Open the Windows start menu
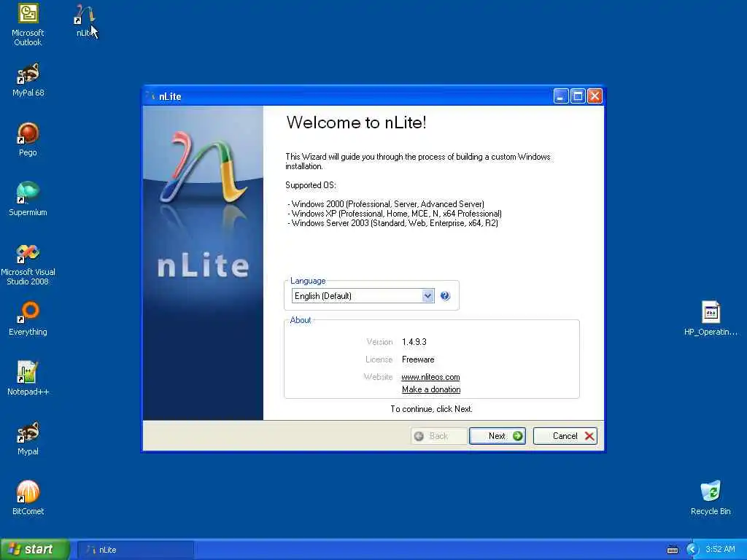Viewport: 747px width, 560px height. click(35, 549)
